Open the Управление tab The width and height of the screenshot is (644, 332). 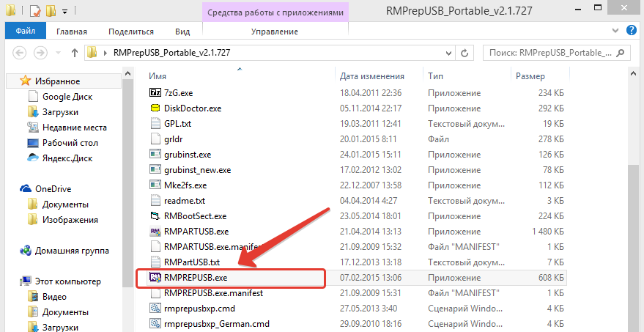pyautogui.click(x=274, y=32)
